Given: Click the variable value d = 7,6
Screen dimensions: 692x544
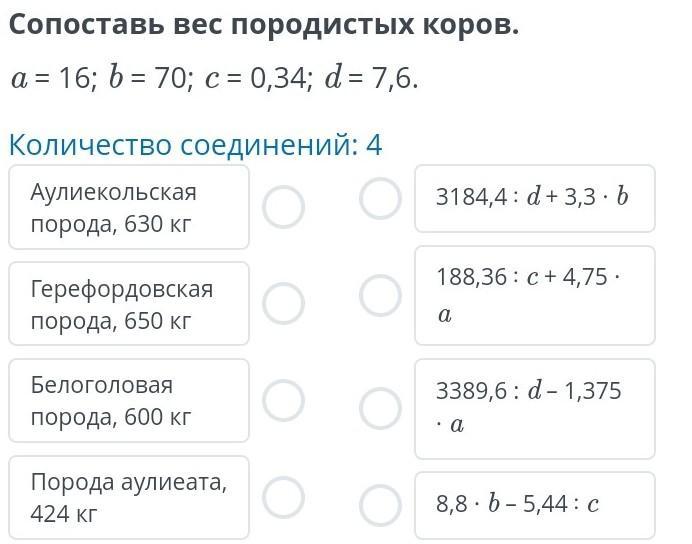Looking at the screenshot, I should point(369,79).
